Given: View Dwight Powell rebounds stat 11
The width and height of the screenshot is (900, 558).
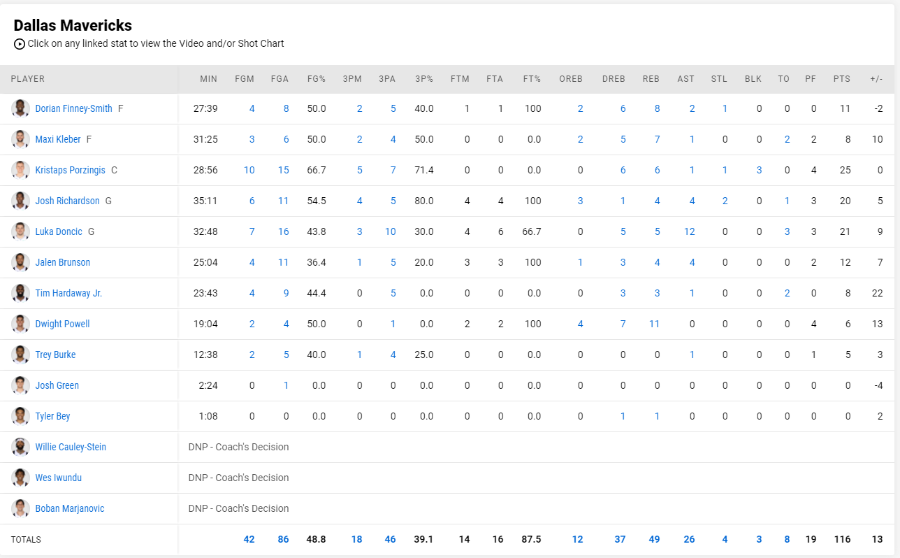Looking at the screenshot, I should pyautogui.click(x=654, y=324).
